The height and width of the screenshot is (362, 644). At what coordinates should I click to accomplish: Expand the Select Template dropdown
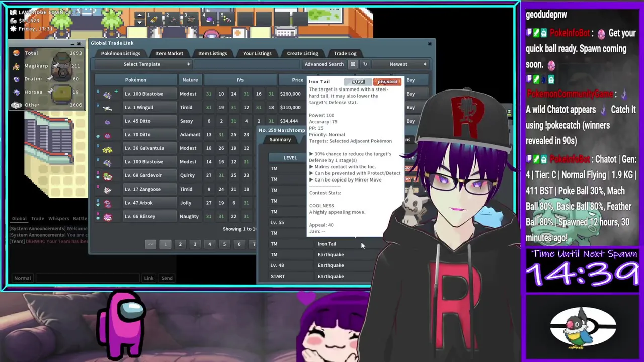143,64
